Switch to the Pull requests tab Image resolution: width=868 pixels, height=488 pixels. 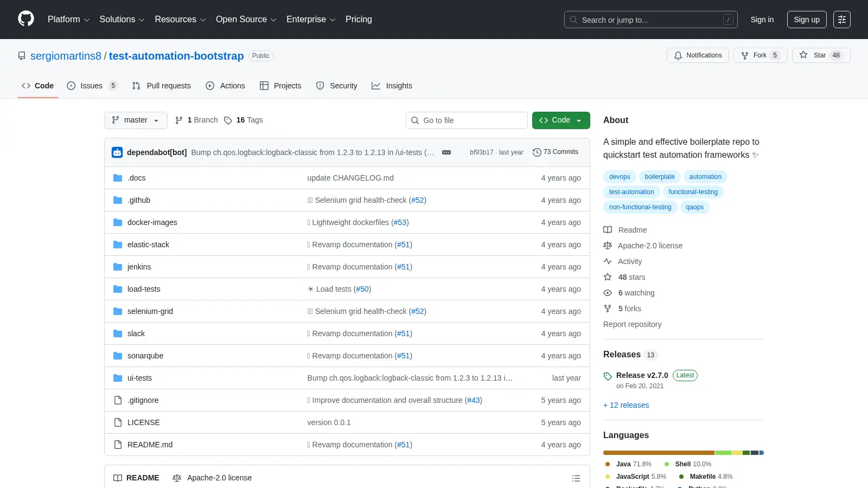(162, 86)
